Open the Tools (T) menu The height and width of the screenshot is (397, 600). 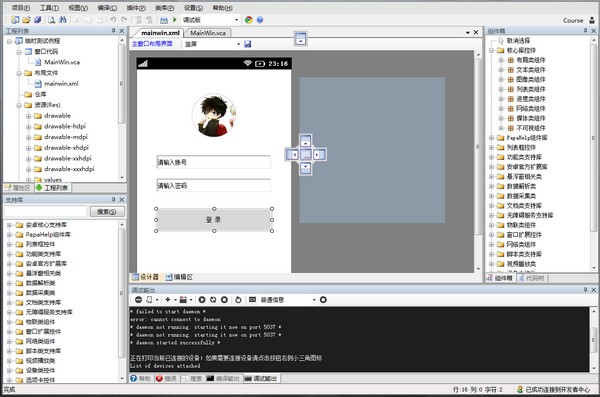coord(49,8)
